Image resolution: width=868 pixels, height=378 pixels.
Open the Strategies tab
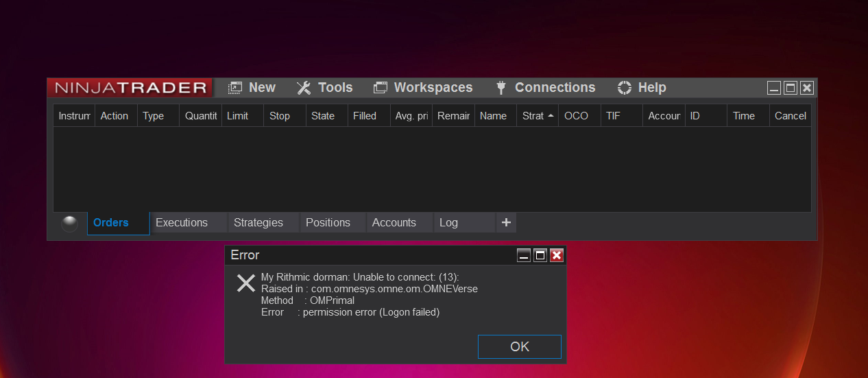click(258, 222)
